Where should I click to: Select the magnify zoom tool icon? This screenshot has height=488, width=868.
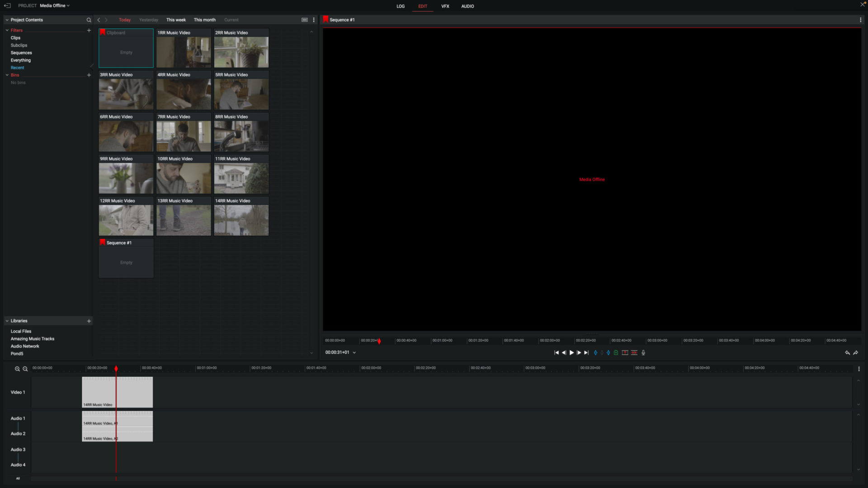click(x=17, y=368)
